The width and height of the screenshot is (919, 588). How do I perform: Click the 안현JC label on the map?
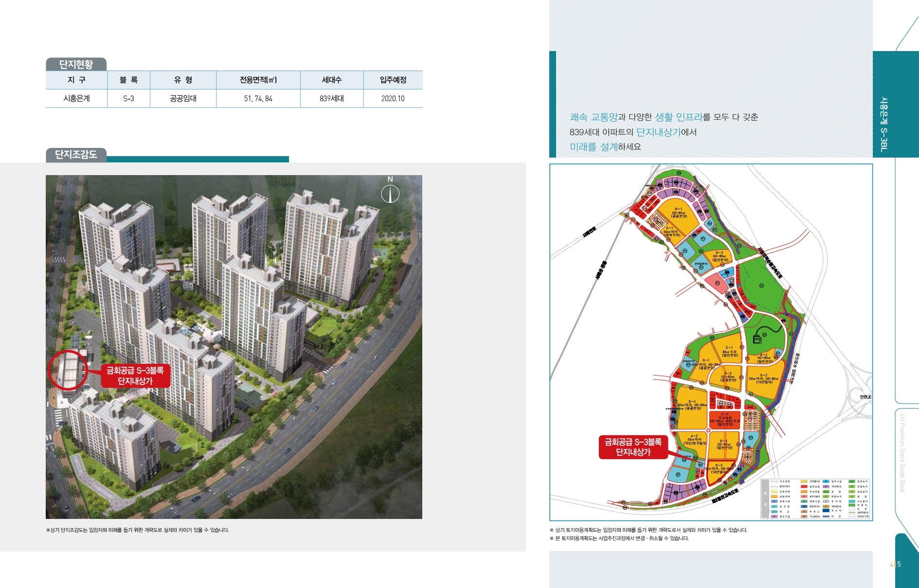pyautogui.click(x=865, y=397)
